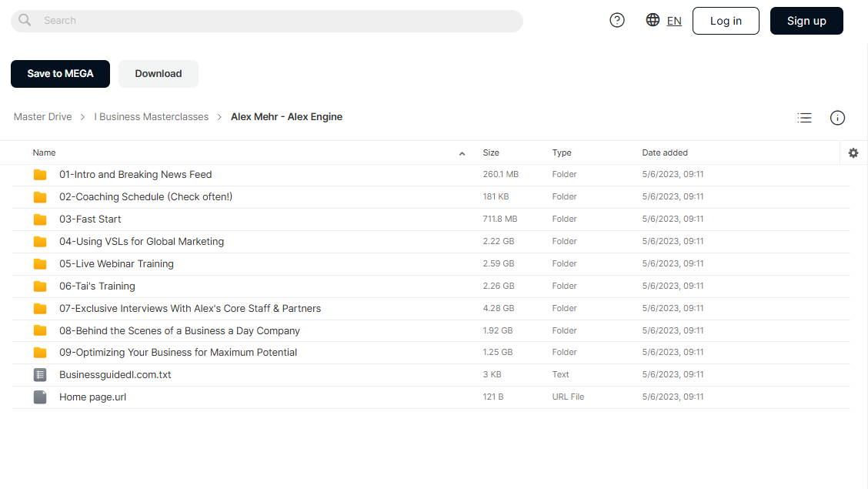Click the 3 KB size value
Image resolution: width=868 pixels, height=489 pixels.
tap(492, 375)
